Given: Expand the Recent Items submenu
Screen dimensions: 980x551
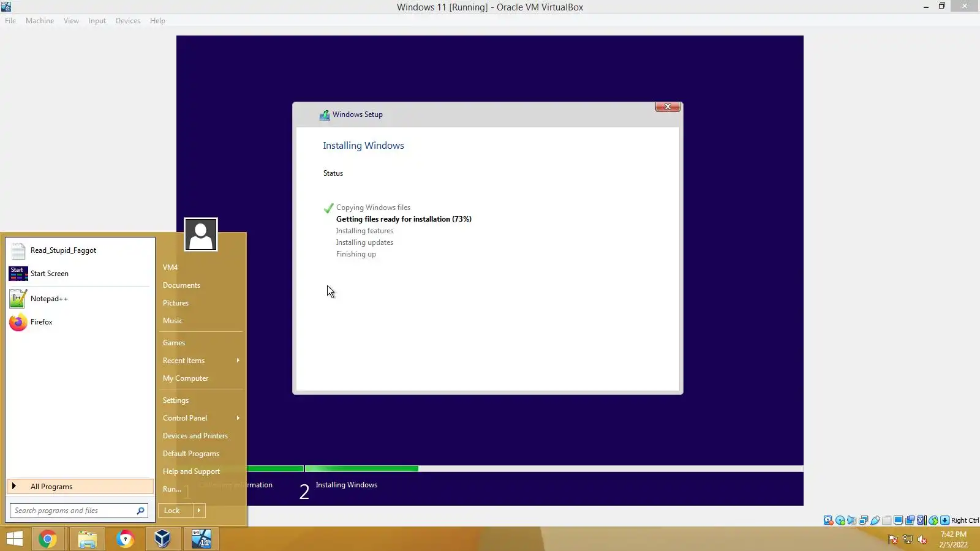Looking at the screenshot, I should [x=201, y=361].
